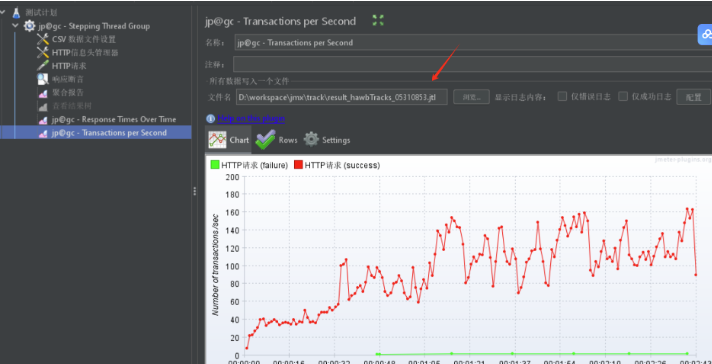Image resolution: width=712 pixels, height=364 pixels.
Task: Click the green failure legend swatch
Action: pyautogui.click(x=215, y=165)
